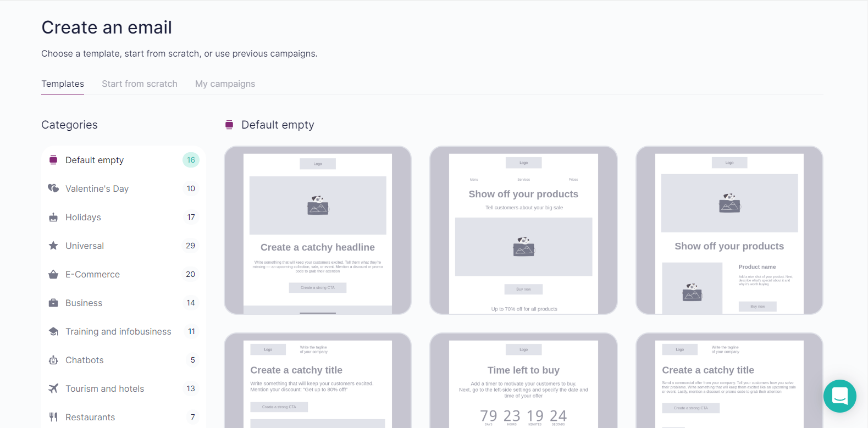The image size is (868, 428).
Task: Select the Templates tab
Action: pos(63,84)
